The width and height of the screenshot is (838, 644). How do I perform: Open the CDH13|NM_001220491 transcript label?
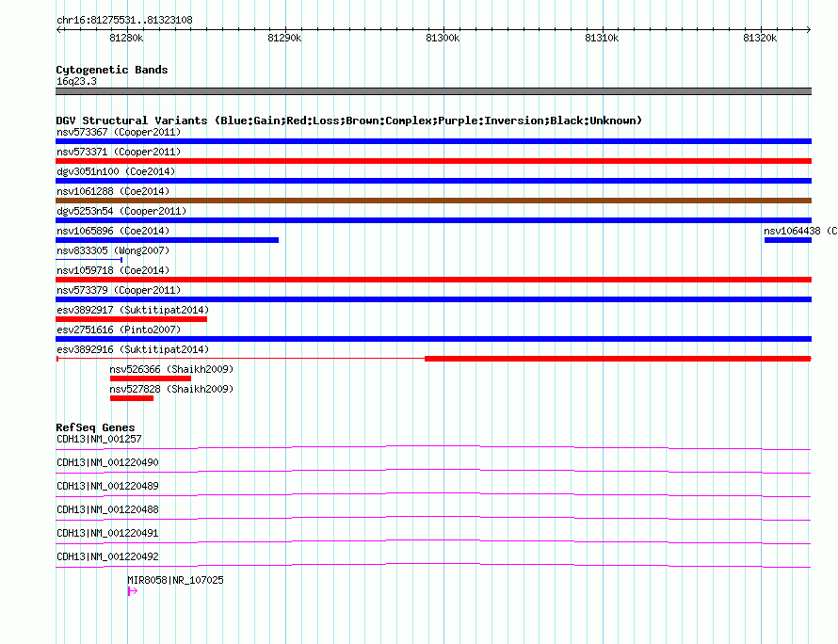click(107, 533)
